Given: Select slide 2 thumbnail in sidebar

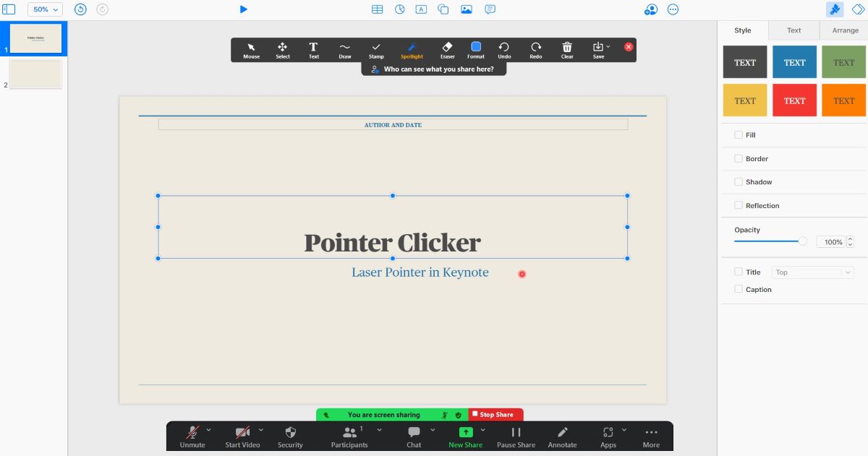Looking at the screenshot, I should (x=35, y=73).
